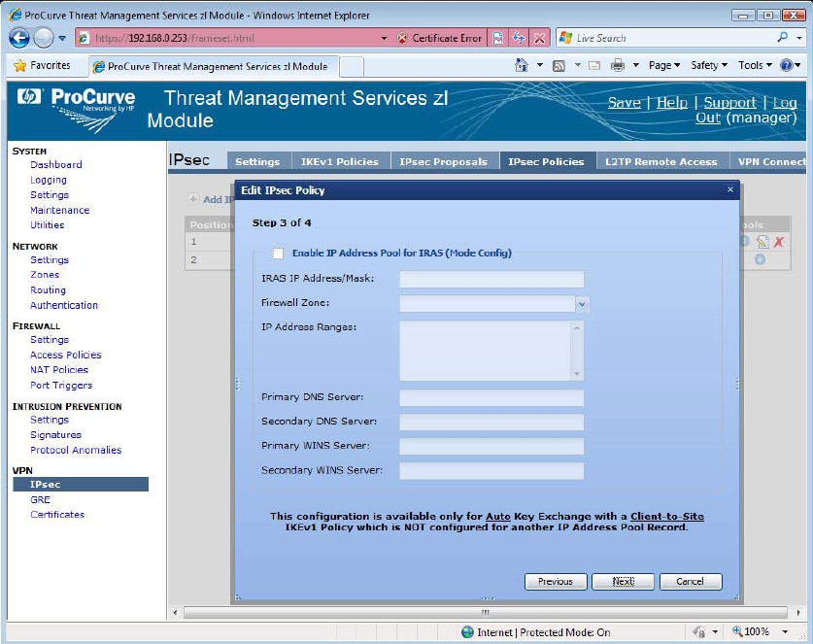The height and width of the screenshot is (644, 813).
Task: Click the Secondary DNS Server field
Action: tap(491, 423)
